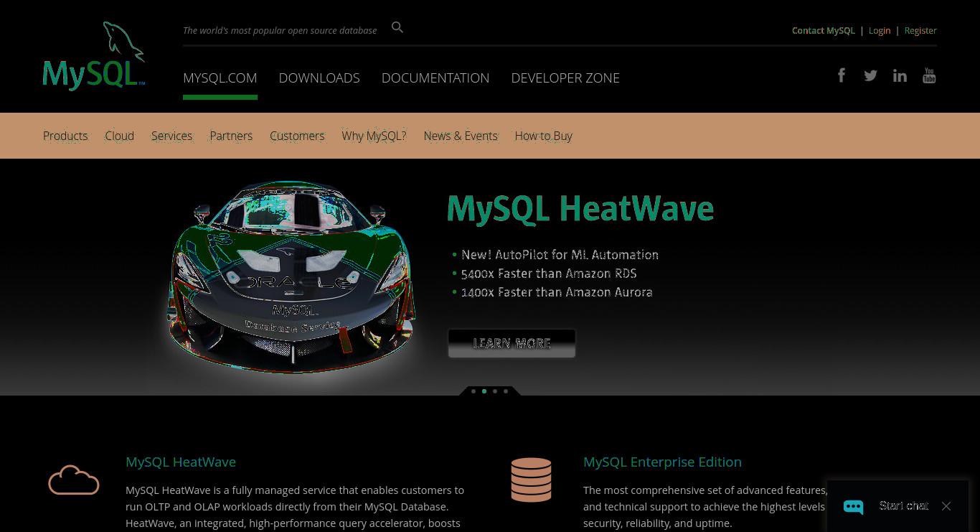Go to the DOWNLOADS tab

coord(319,78)
